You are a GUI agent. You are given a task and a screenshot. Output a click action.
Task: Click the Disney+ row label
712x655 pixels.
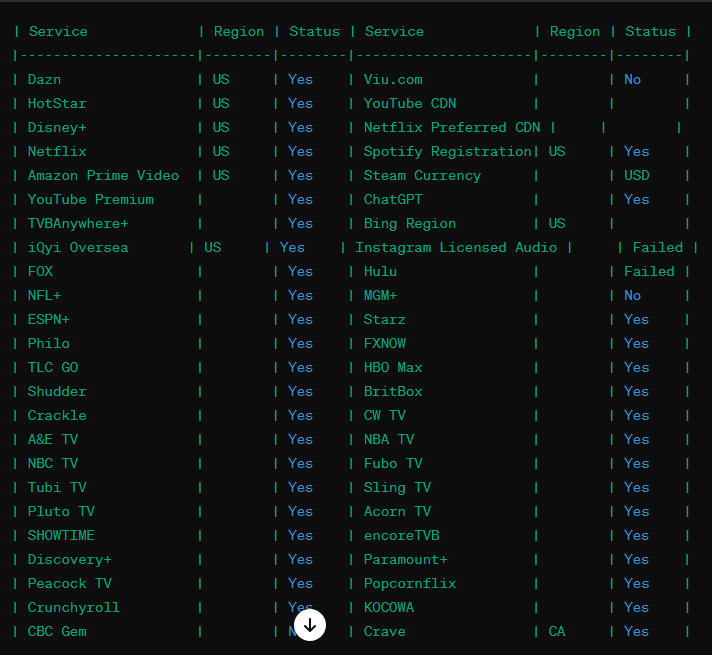[x=57, y=128]
